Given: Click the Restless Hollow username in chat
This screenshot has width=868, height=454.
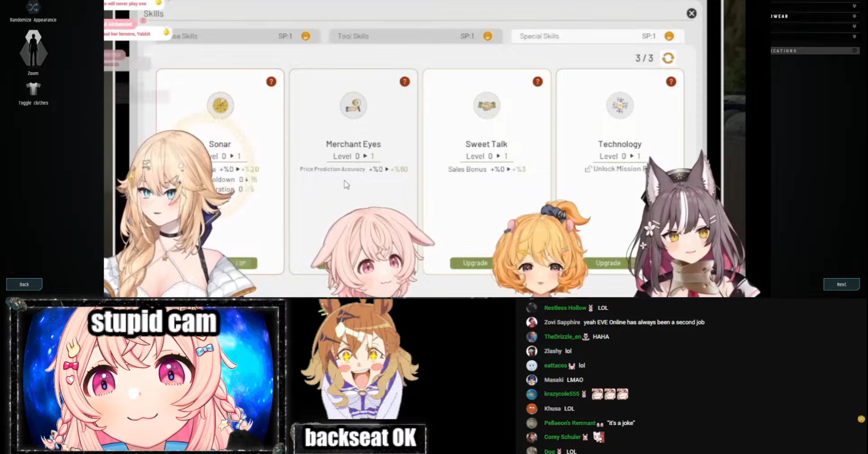Looking at the screenshot, I should click(x=565, y=308).
